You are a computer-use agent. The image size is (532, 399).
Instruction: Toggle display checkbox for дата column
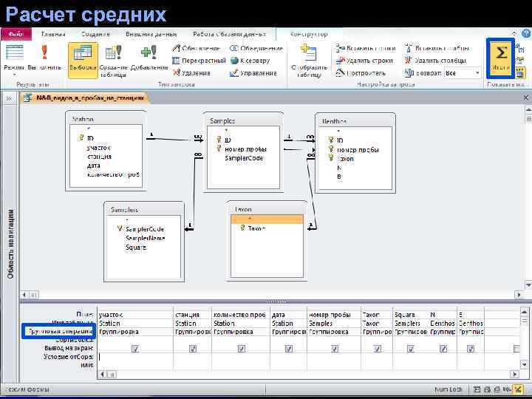(288, 349)
